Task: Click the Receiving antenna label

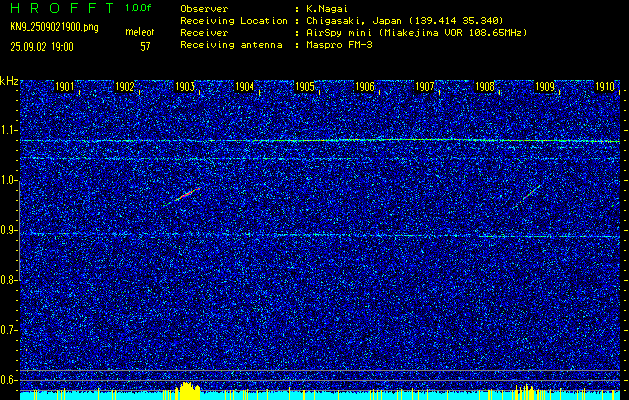Action: pyautogui.click(x=231, y=45)
